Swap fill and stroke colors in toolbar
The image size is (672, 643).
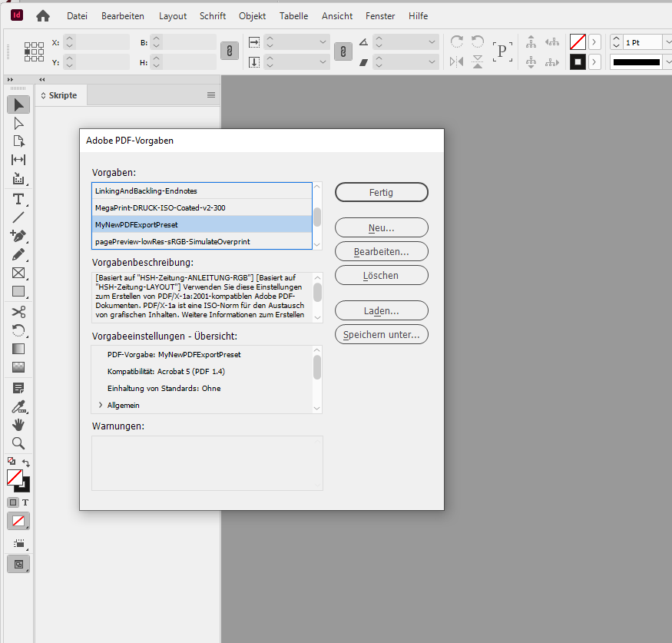27,462
